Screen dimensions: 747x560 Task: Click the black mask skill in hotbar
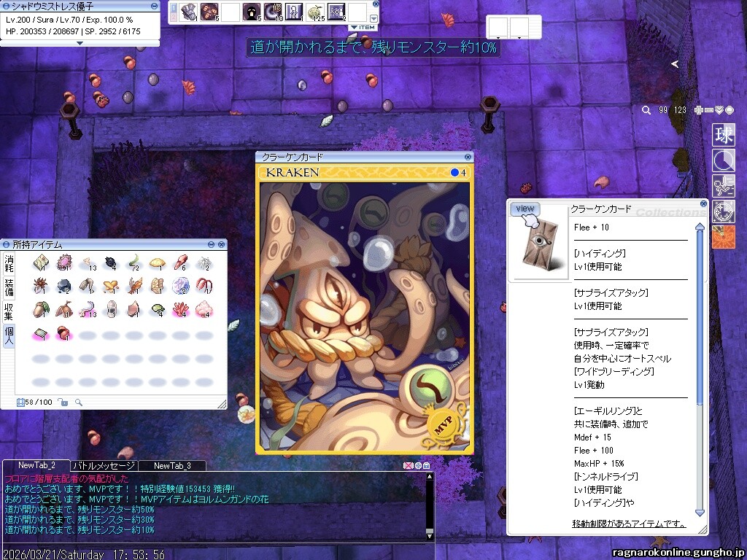coord(250,12)
